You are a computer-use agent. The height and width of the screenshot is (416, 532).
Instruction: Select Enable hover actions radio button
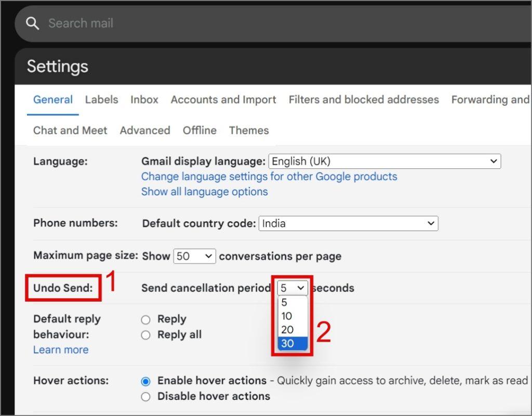coord(145,381)
